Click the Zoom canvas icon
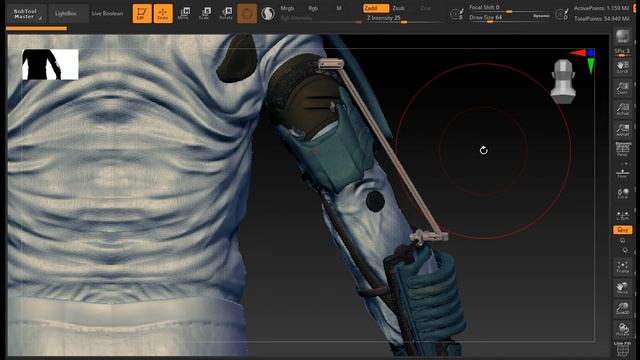 (x=622, y=88)
